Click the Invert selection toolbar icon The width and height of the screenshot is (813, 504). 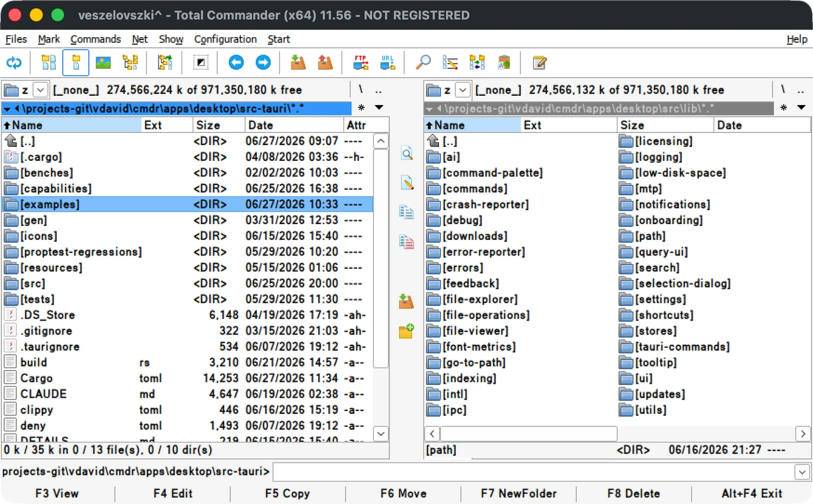click(200, 63)
